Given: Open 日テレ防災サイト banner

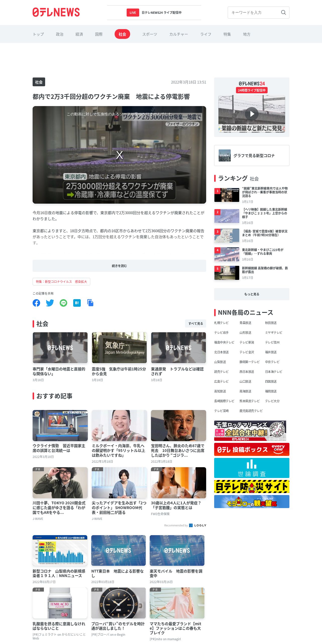Looking at the screenshot, I should point(252,487).
